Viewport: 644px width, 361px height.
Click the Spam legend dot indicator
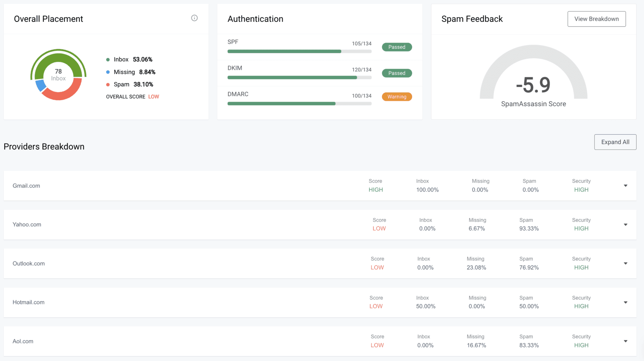pos(108,84)
